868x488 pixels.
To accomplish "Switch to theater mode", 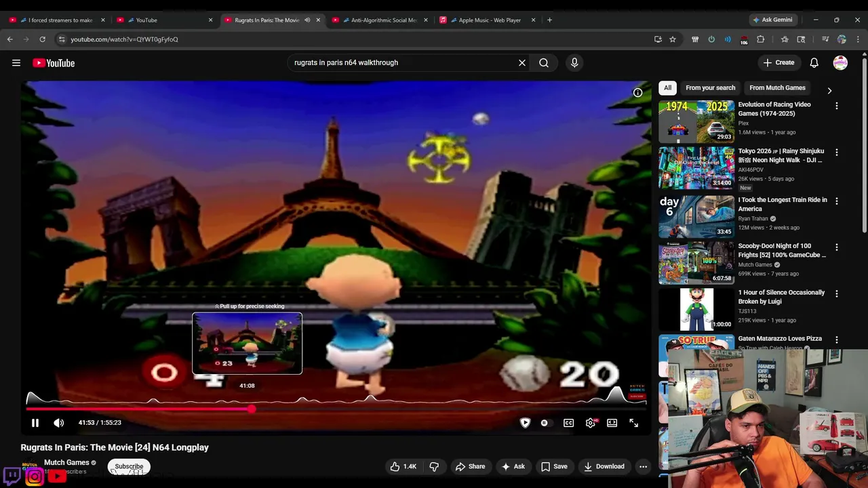I will [612, 423].
